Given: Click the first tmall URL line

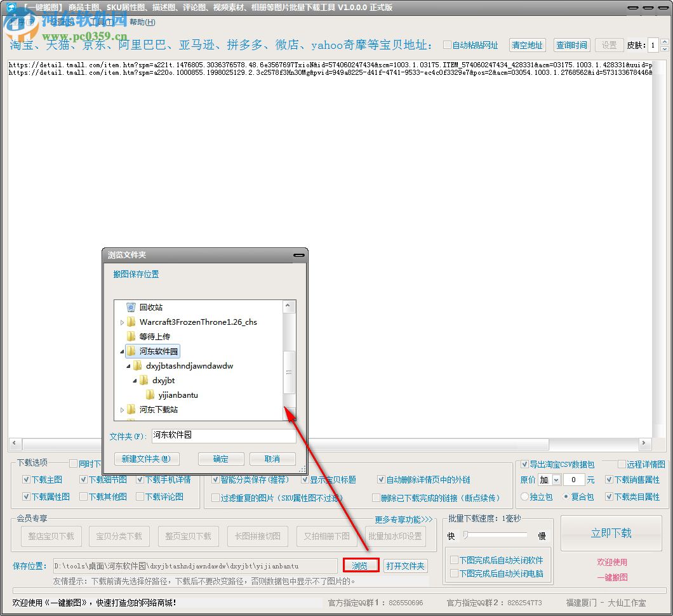Looking at the screenshot, I should (x=330, y=65).
